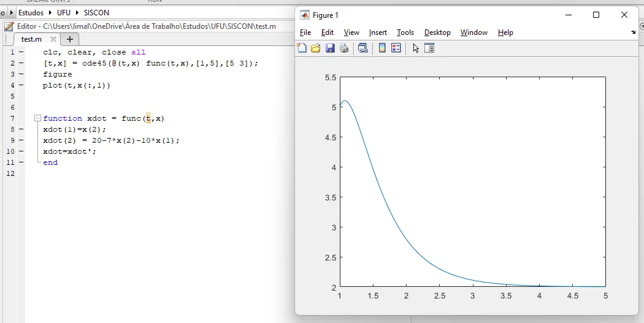The width and height of the screenshot is (644, 323).
Task: Close the test.m editor tab
Action: coord(53,39)
